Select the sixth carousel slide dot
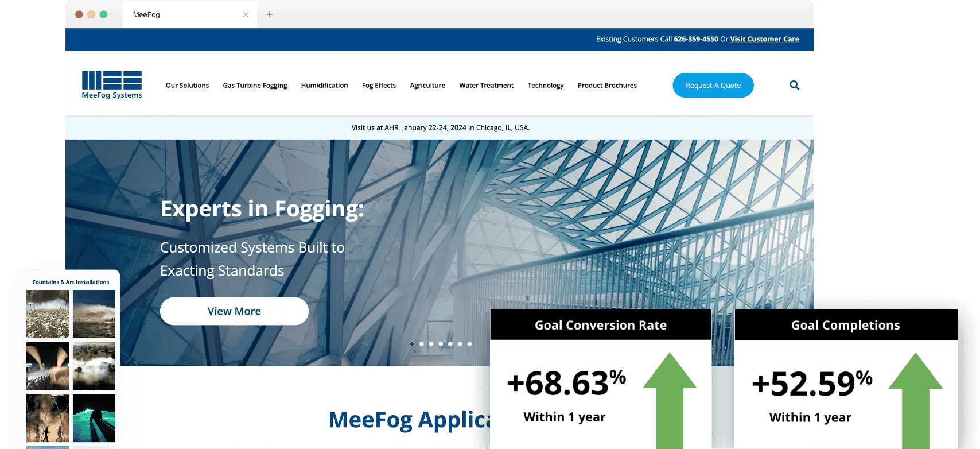 pyautogui.click(x=460, y=344)
